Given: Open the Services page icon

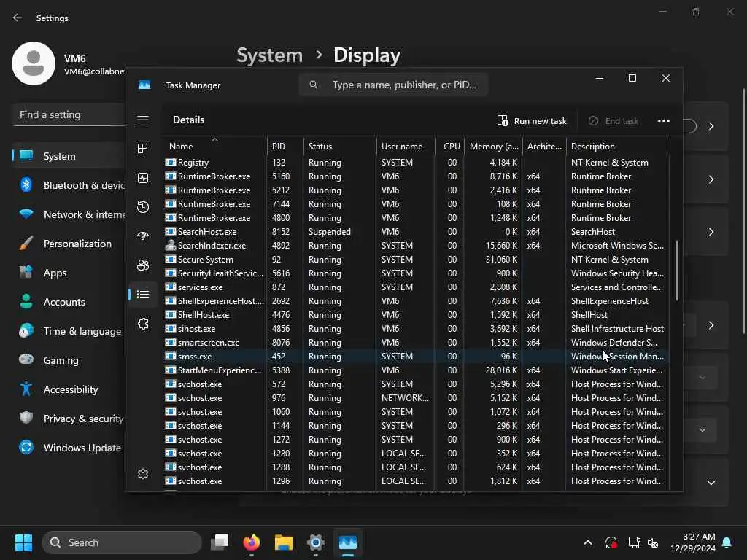Looking at the screenshot, I should tap(143, 324).
